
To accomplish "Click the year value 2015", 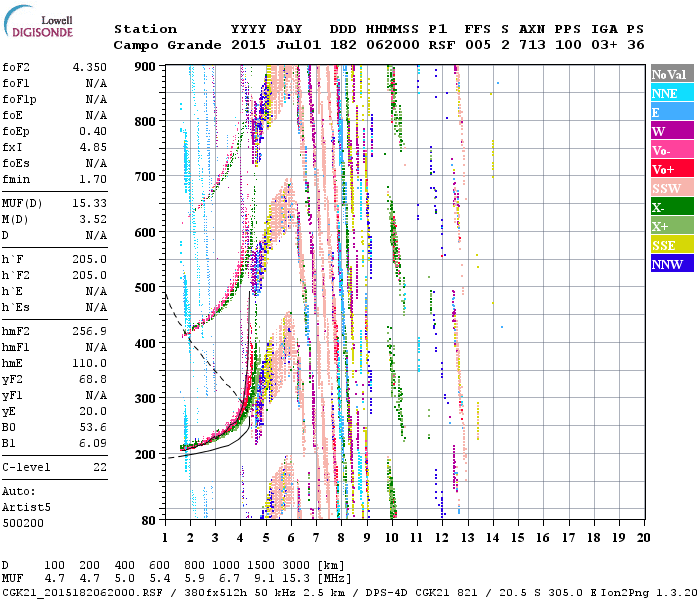I will [x=248, y=45].
